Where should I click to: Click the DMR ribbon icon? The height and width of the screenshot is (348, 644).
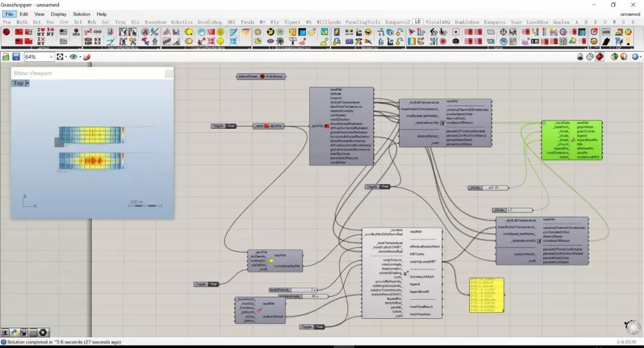[98, 32]
